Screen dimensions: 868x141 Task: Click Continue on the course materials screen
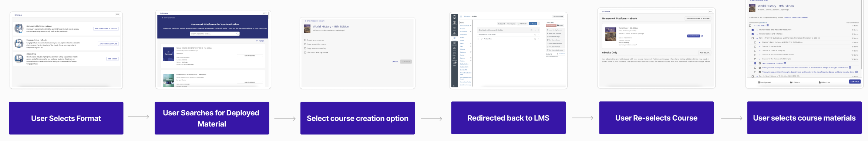pos(855,81)
